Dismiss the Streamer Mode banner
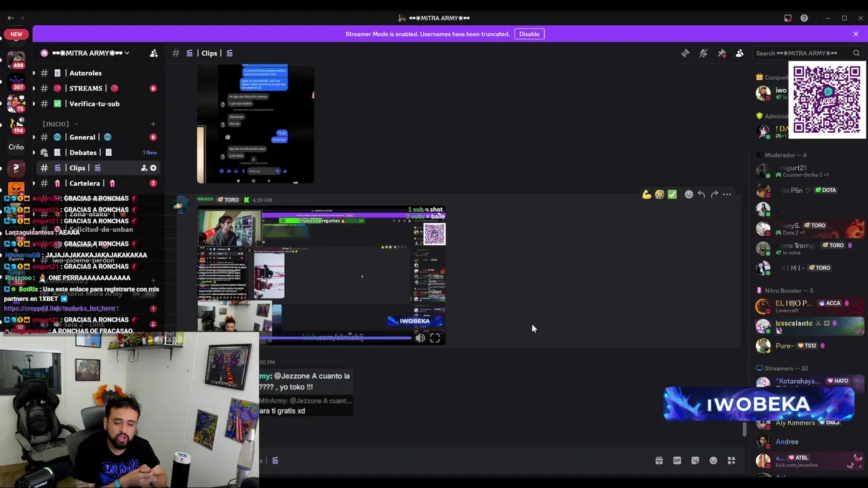The width and height of the screenshot is (868, 488). tap(856, 34)
